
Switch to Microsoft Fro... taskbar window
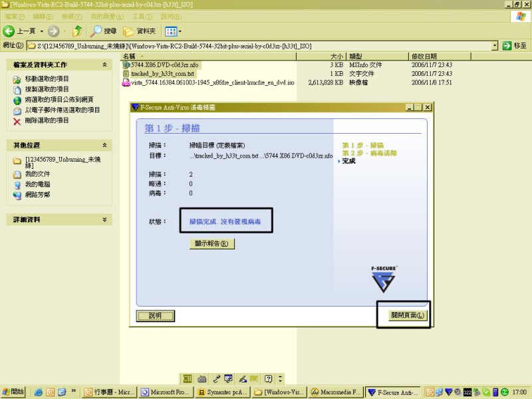[x=167, y=392]
